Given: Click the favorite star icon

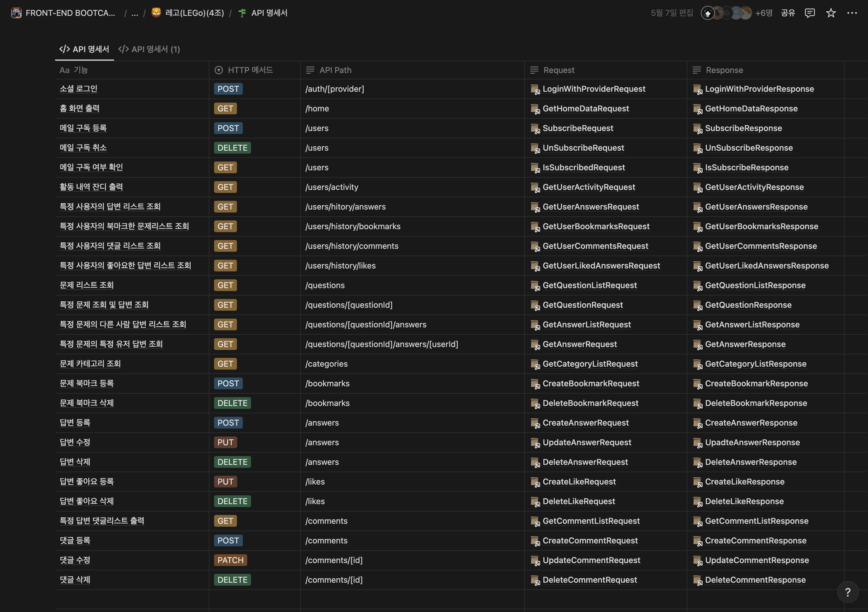Looking at the screenshot, I should [x=830, y=13].
